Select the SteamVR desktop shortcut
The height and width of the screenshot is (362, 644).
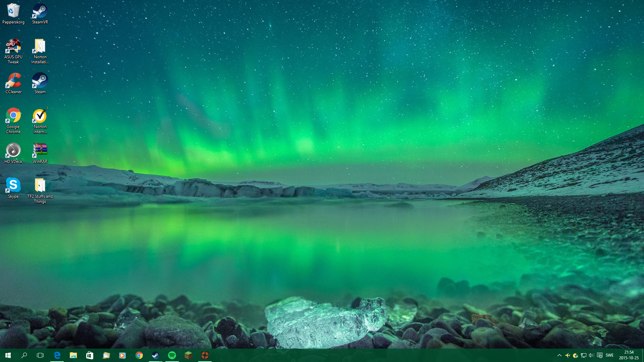(x=40, y=14)
